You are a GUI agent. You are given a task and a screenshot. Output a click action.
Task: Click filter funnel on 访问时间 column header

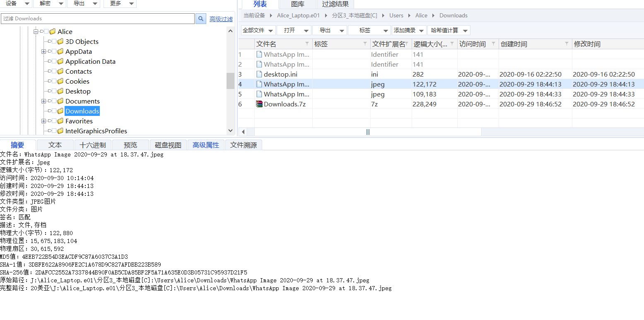click(x=493, y=44)
